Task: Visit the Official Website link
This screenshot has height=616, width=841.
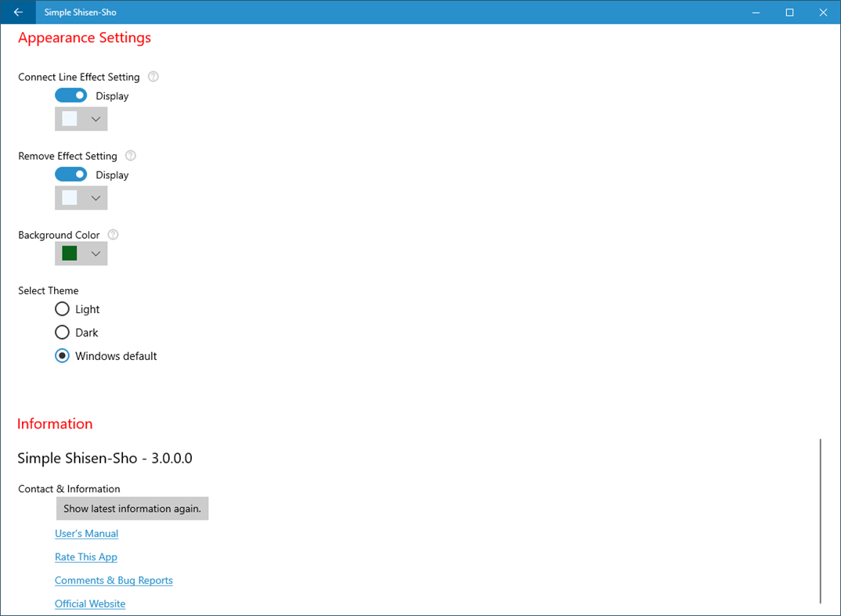Action: coord(90,603)
